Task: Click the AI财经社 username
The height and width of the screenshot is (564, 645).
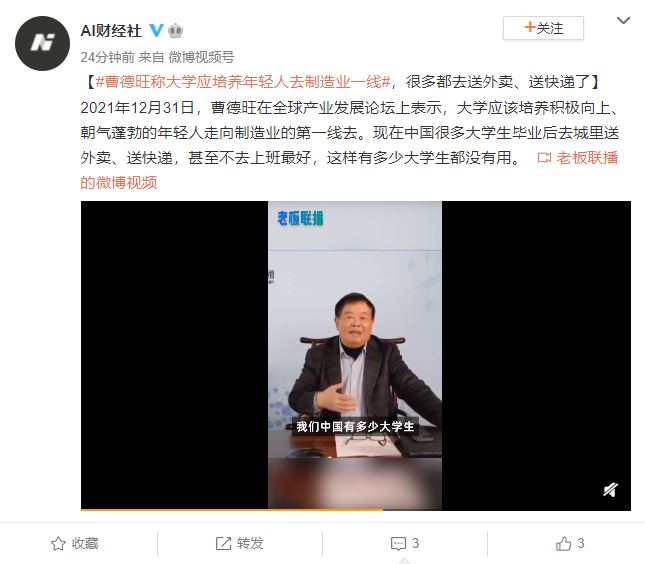Action: (x=111, y=31)
